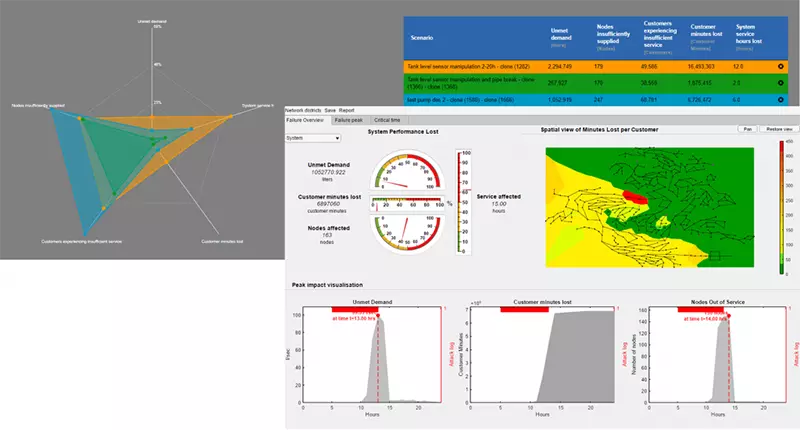Click the peak marker in Unmet Demand chart
800x430 pixels.
pos(378,315)
